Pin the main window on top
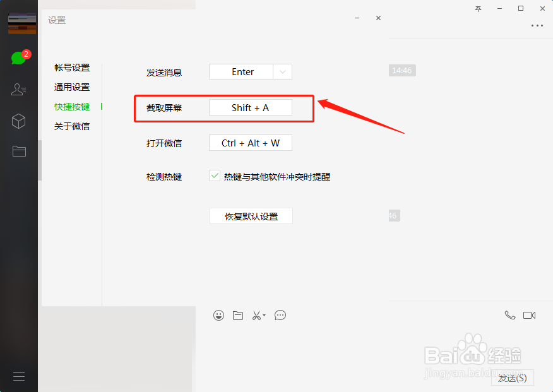Screen dimensions: 553x392 [x=479, y=9]
